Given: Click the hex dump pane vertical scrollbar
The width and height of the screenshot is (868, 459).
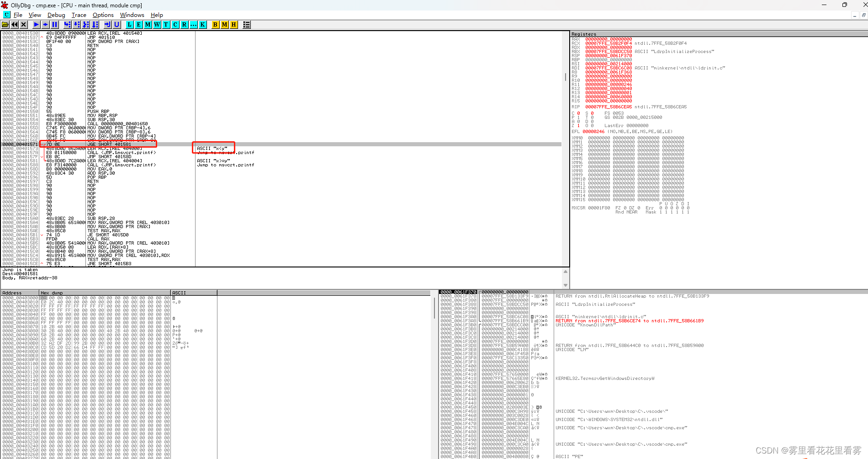Looking at the screenshot, I should click(434, 375).
